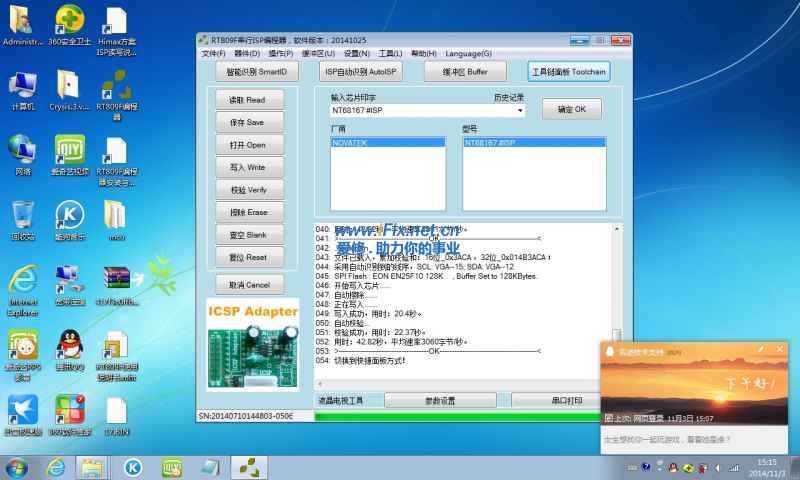Select the 360软件管家 colorful desktop shortcut
This screenshot has height=480, width=800.
tap(70, 416)
